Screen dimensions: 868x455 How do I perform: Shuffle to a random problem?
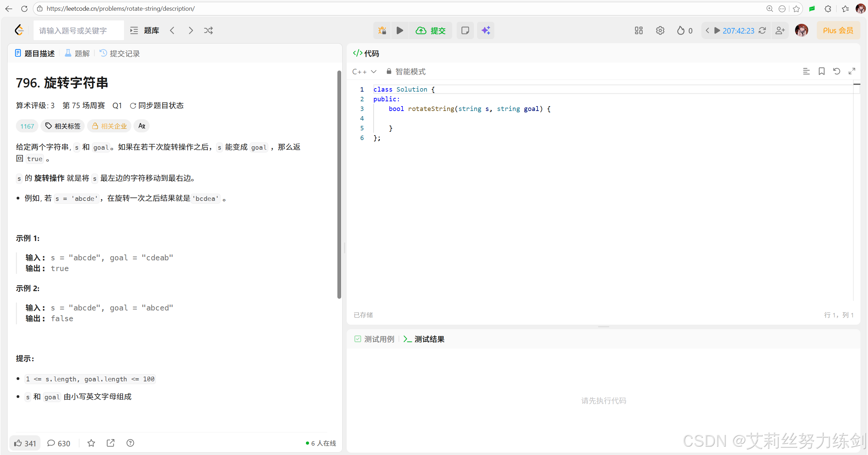208,30
